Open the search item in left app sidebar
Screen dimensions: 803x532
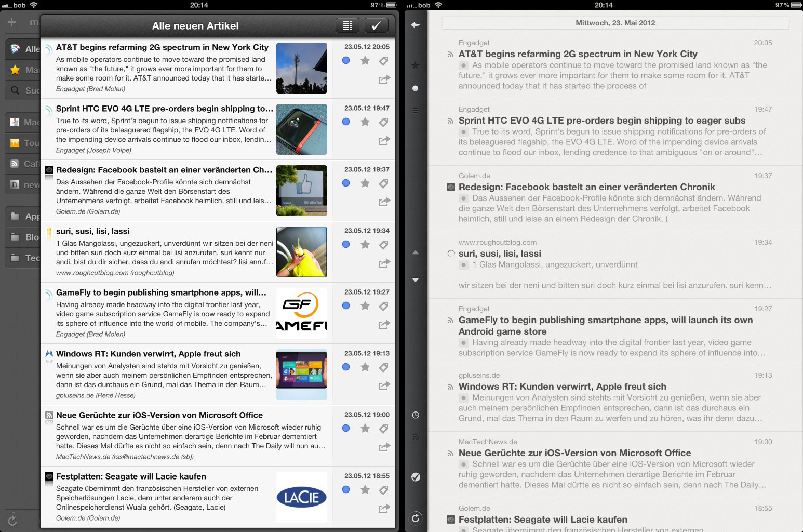23,90
